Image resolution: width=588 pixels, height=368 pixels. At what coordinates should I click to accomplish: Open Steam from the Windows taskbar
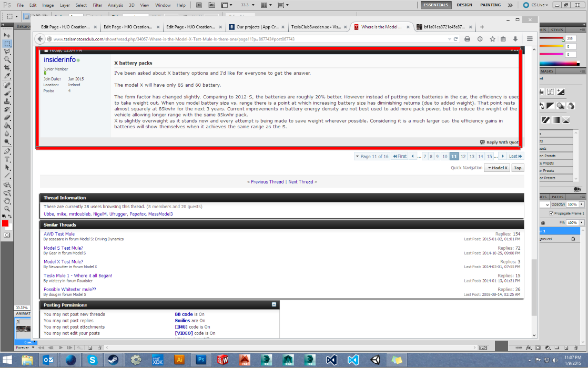tap(113, 360)
